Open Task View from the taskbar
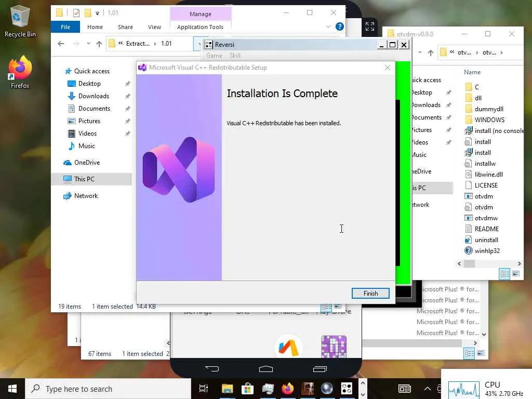 pos(204,389)
